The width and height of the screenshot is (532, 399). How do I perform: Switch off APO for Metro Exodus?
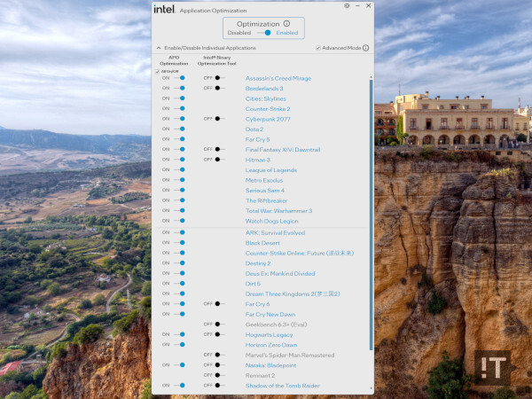(x=179, y=180)
